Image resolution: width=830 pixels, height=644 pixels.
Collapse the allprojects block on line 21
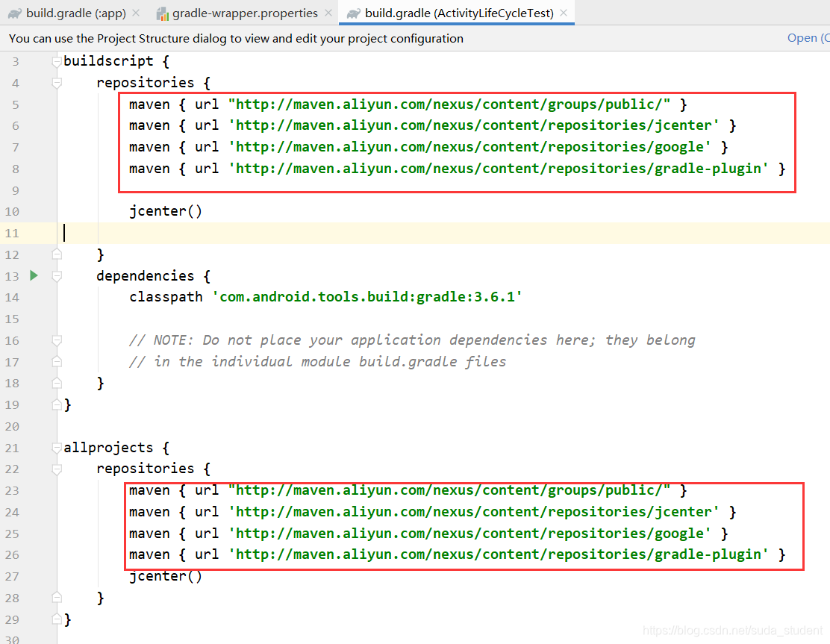57,448
